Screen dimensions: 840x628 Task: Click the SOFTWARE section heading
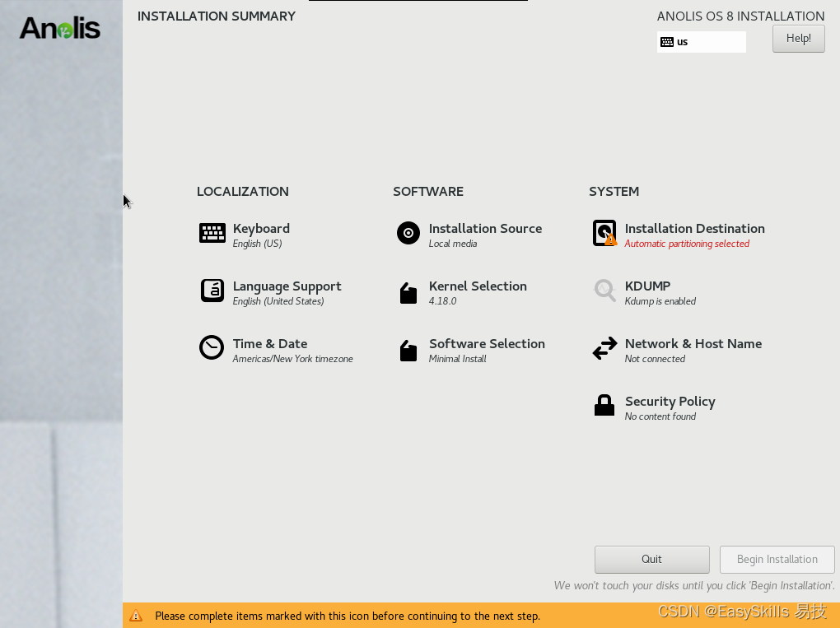click(428, 192)
